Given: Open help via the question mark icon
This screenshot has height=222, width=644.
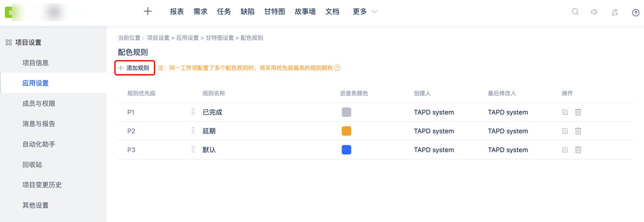Looking at the screenshot, I should click(x=635, y=12).
